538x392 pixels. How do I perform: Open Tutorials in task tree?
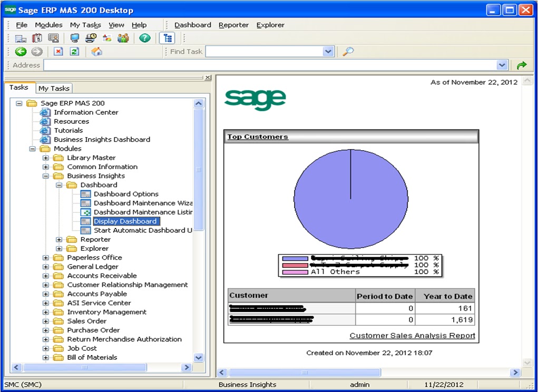[x=69, y=130]
